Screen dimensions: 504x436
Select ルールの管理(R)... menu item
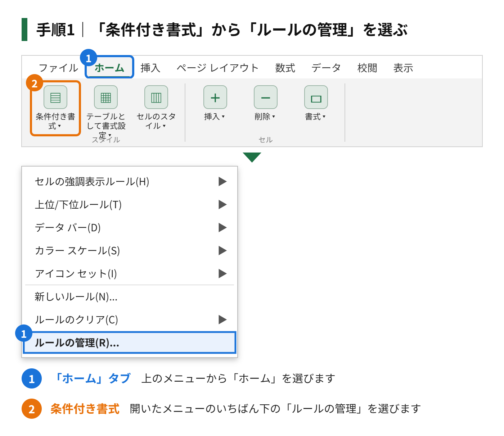pos(130,343)
